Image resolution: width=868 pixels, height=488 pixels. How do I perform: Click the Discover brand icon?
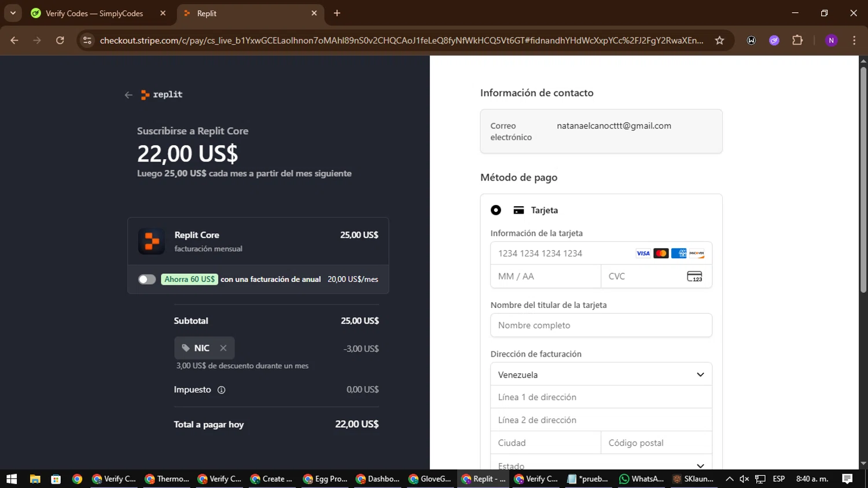pyautogui.click(x=697, y=254)
